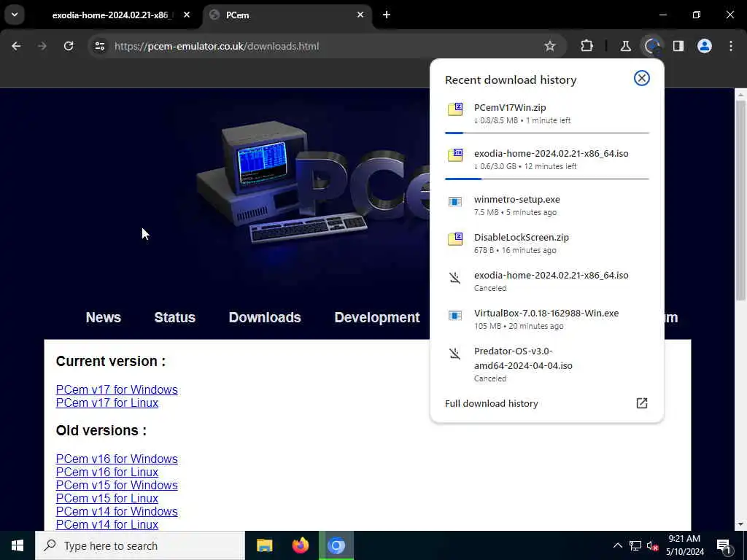The image size is (747, 560).
Task: Click canceled exodia ISO download icon
Action: click(x=455, y=277)
